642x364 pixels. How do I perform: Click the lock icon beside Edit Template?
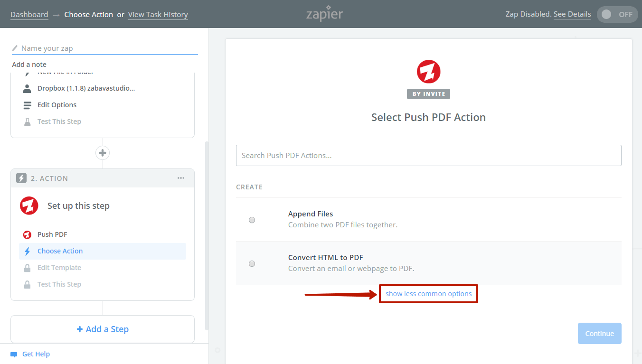[x=28, y=268]
